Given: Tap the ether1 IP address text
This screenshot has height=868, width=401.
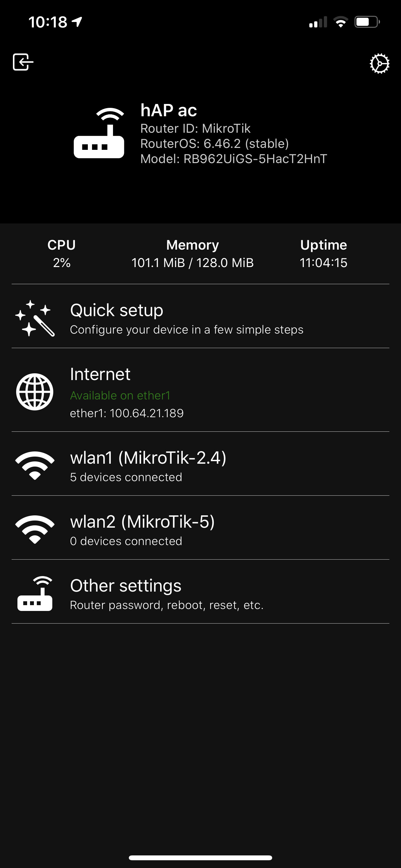Looking at the screenshot, I should (x=127, y=413).
